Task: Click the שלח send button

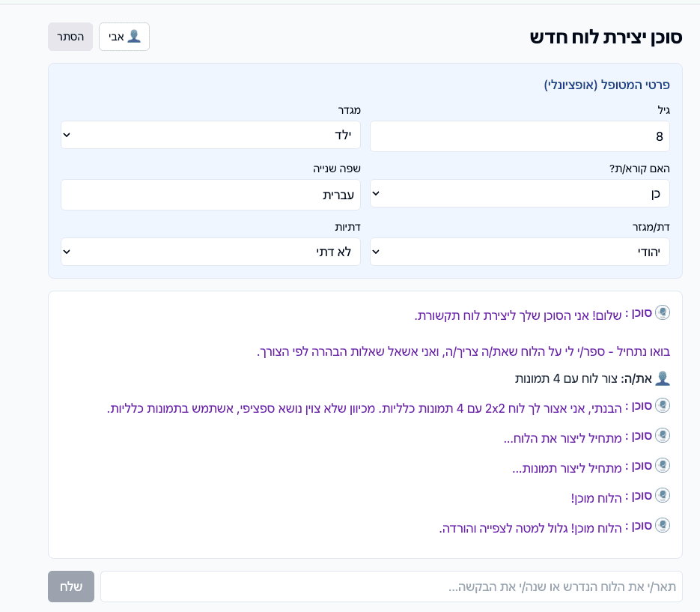Action: coord(71,587)
